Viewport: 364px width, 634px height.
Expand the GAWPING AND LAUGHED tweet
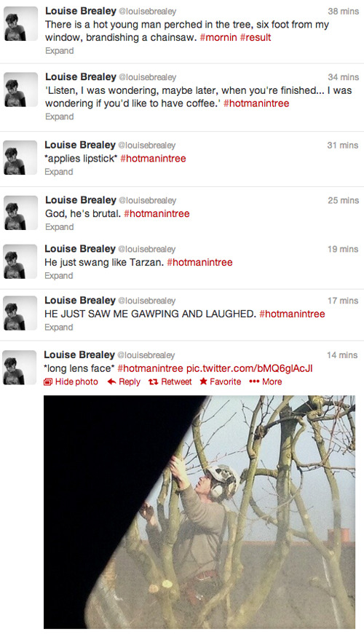pos(59,328)
